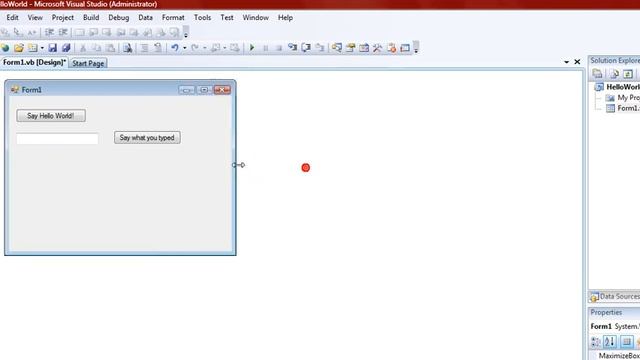Open the Help menu
This screenshot has width=640, height=360.
point(285,18)
